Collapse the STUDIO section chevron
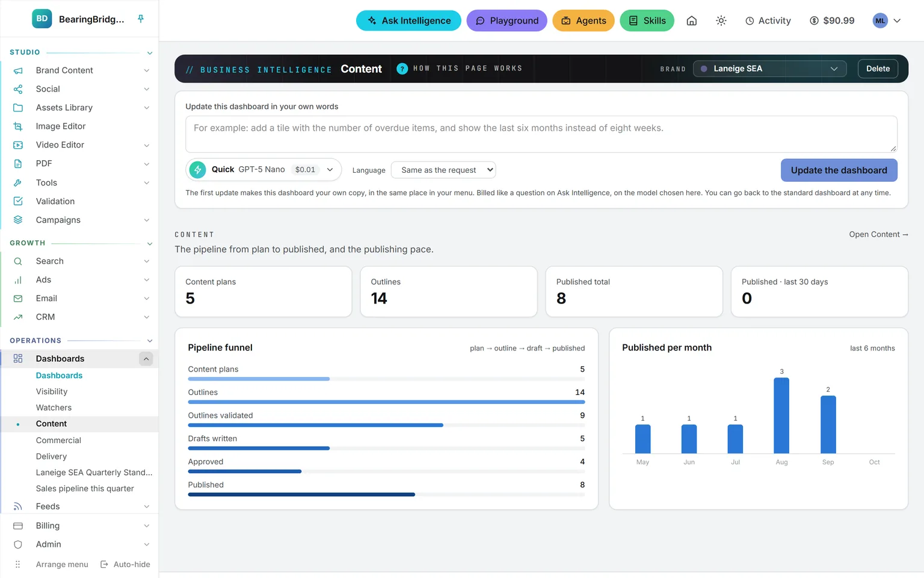This screenshot has width=924, height=578. (x=150, y=53)
